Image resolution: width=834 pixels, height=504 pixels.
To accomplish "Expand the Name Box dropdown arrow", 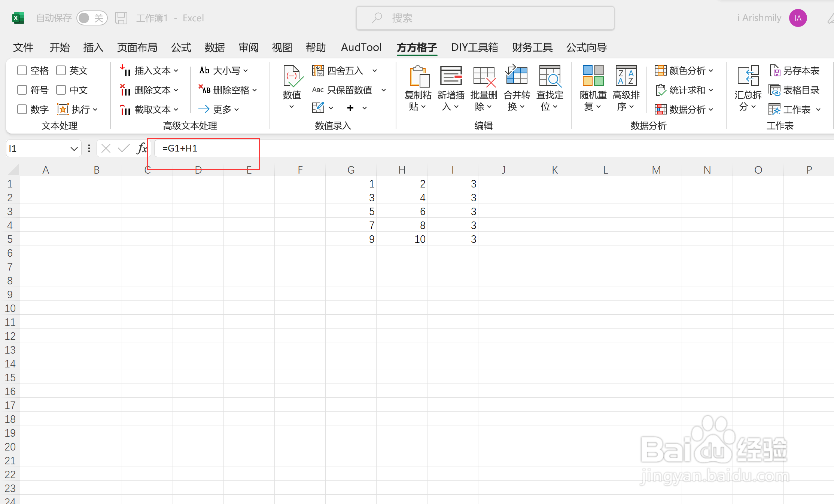I will click(74, 149).
